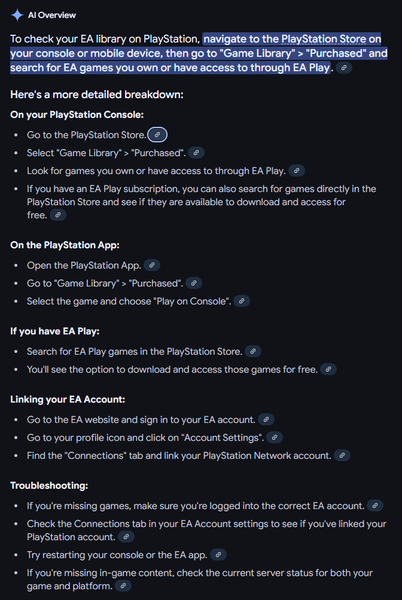Click link icon after 'logged into the correct EA account.'
Viewport: 402px width, 600px height.
point(375,505)
